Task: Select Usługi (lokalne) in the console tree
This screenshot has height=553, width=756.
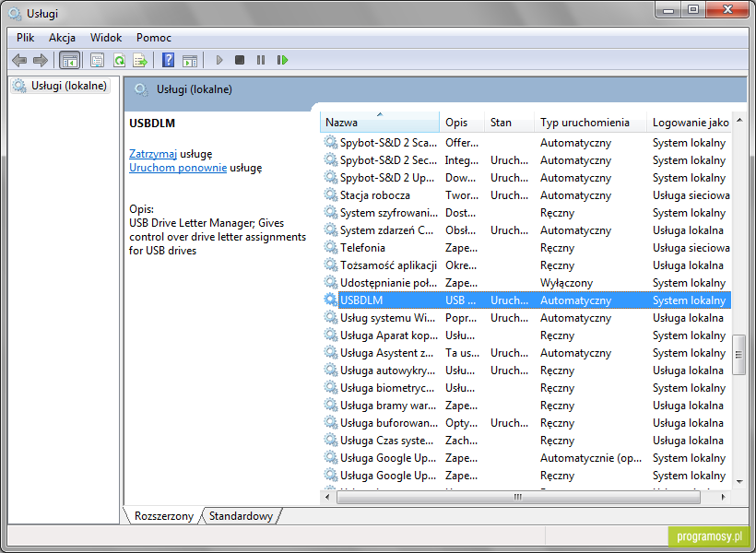Action: (61, 86)
